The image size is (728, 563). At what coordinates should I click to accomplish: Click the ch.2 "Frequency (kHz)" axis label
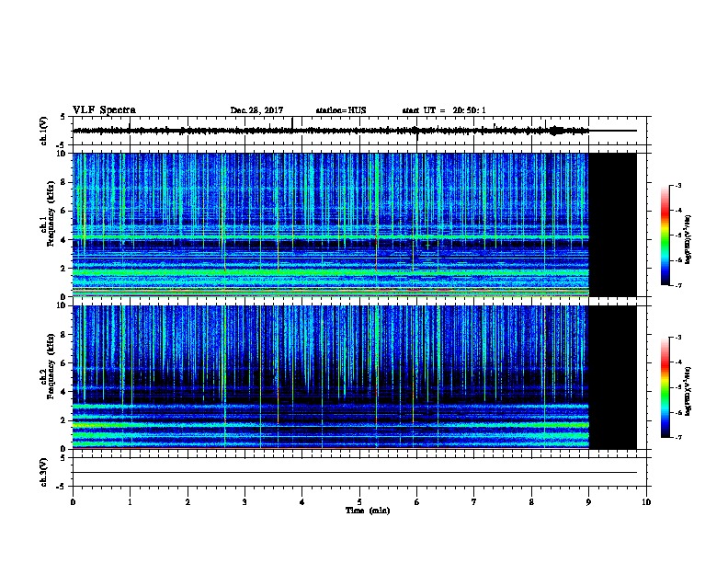(x=50, y=366)
